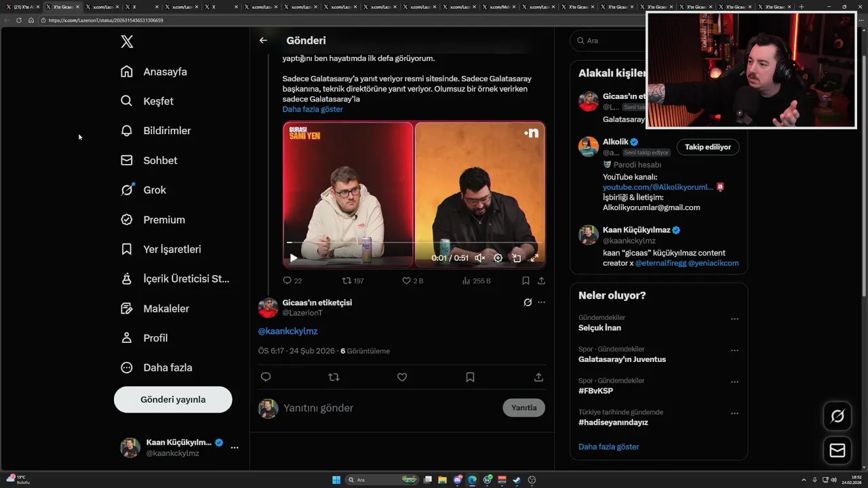Open the @eternalfiregg mention link

(660, 263)
